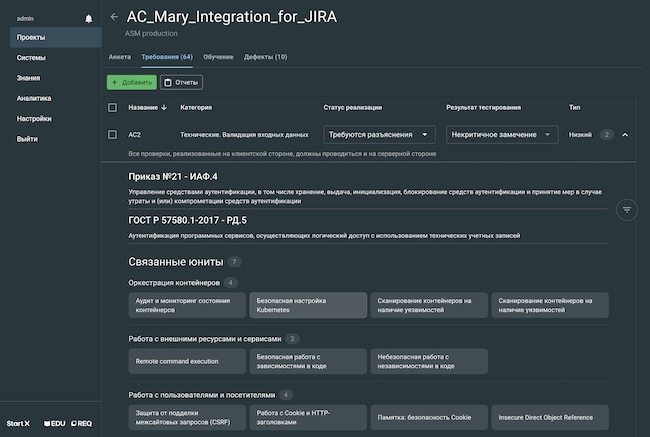Open the REQ product icon
Image resolution: width=650 pixels, height=437 pixels.
click(83, 423)
